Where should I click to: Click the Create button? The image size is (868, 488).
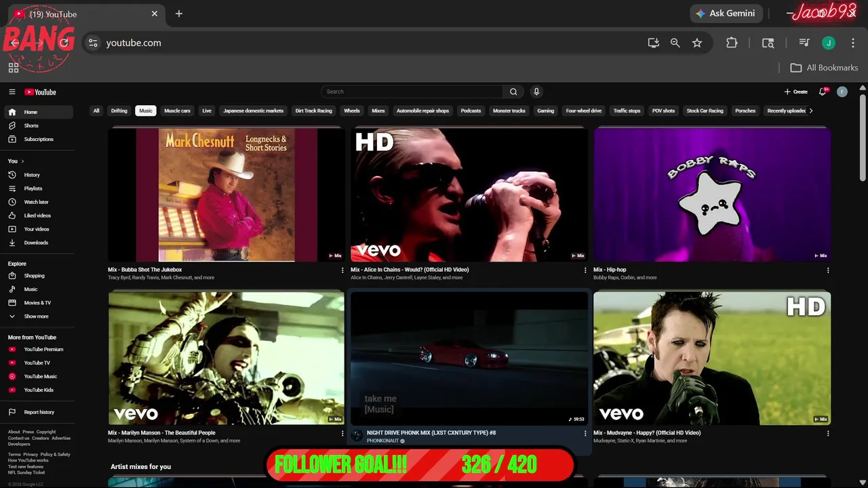click(x=796, y=91)
